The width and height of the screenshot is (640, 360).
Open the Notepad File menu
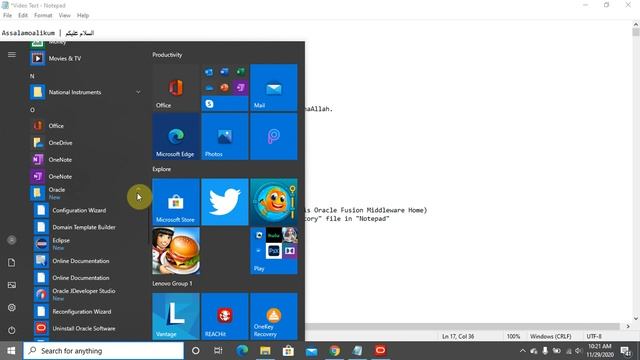(x=7, y=16)
